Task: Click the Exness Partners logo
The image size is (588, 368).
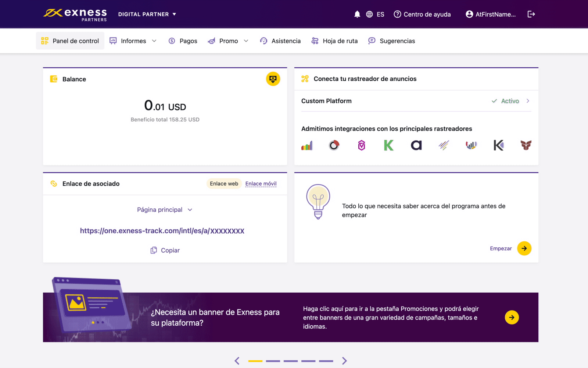Action: coord(75,14)
